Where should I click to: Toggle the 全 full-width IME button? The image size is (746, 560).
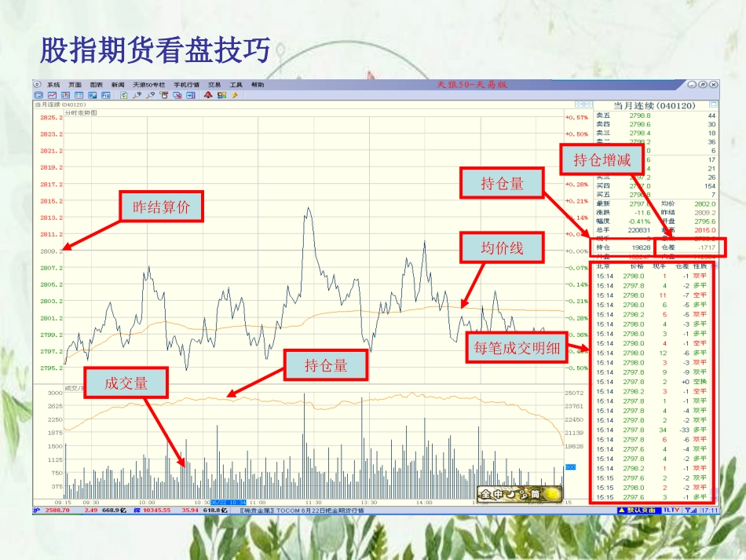click(486, 494)
